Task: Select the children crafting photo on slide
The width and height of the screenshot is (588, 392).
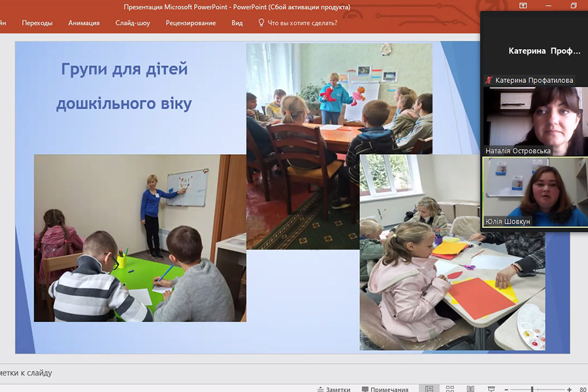Action: pyautogui.click(x=452, y=252)
